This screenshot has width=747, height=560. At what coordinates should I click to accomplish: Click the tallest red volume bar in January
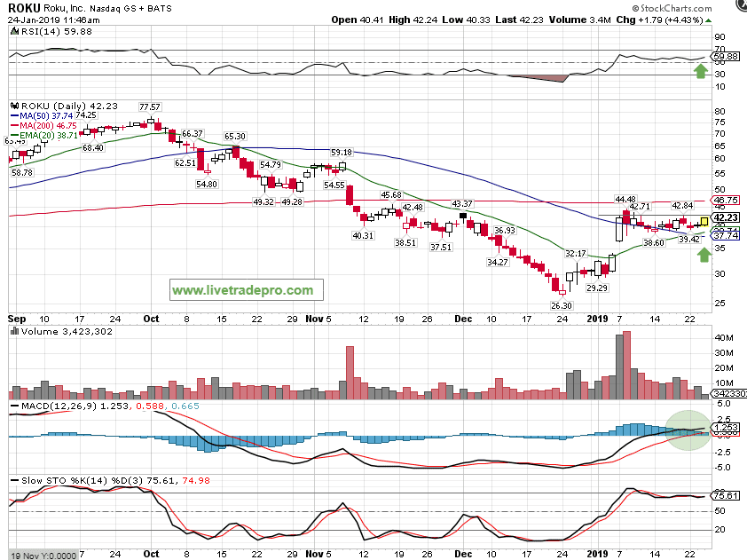[x=627, y=364]
